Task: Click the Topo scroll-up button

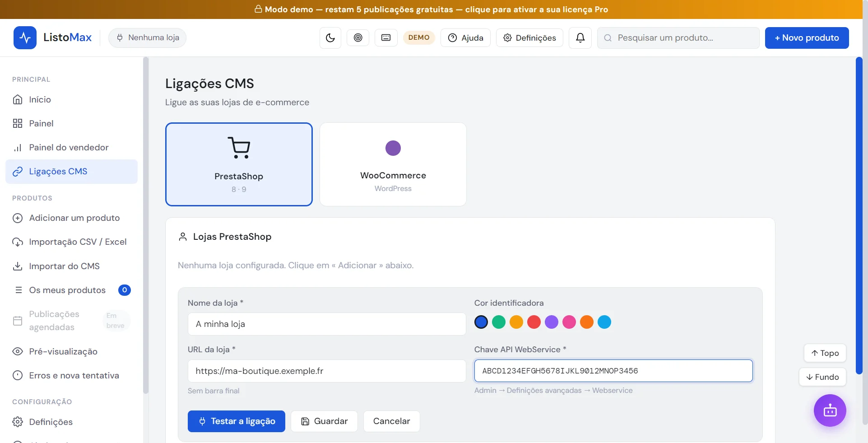Action: point(825,353)
